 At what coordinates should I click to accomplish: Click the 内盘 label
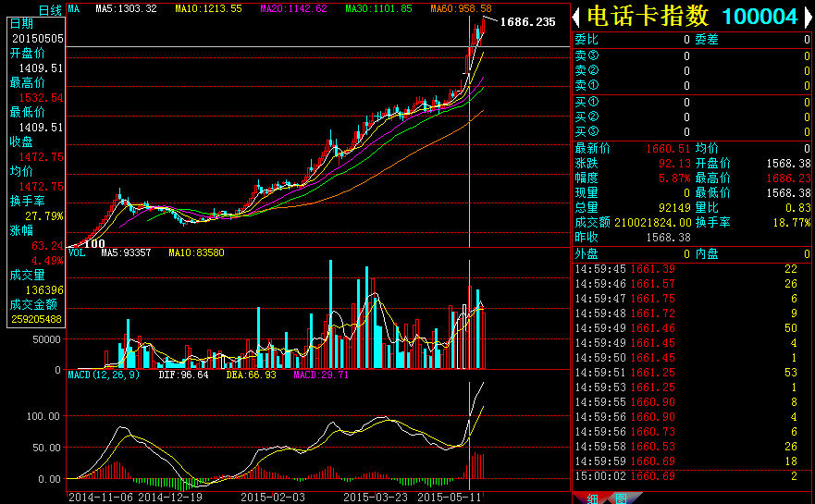pyautogui.click(x=707, y=254)
